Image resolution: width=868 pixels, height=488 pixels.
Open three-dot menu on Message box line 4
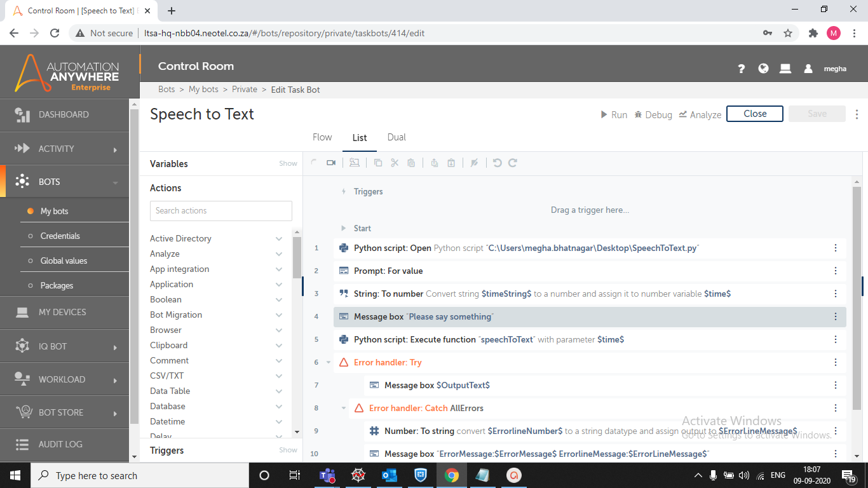click(x=836, y=316)
